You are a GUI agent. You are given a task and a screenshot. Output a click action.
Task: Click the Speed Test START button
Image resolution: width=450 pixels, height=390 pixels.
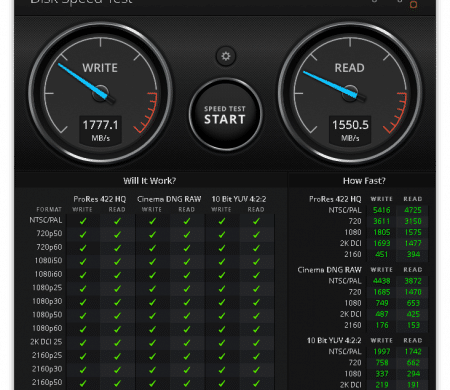coord(225,115)
